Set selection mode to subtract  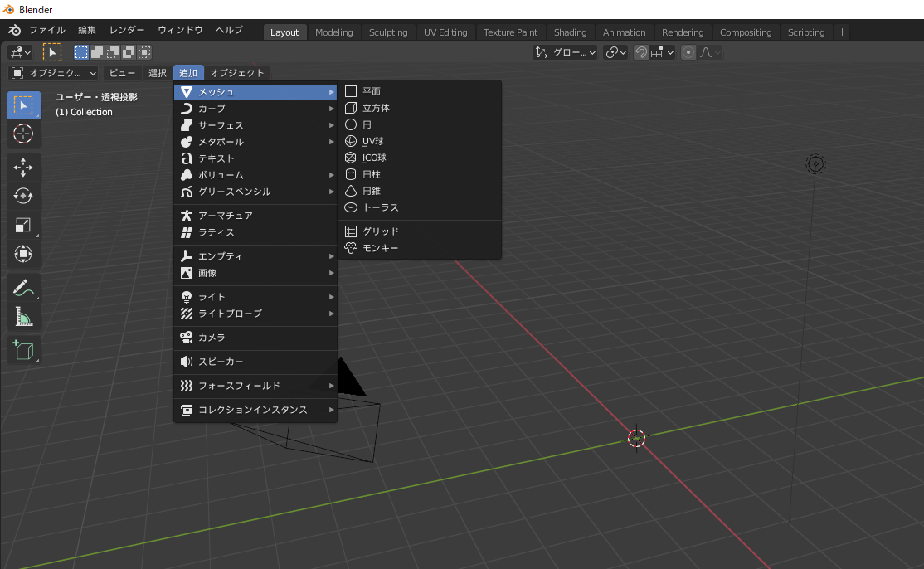click(x=113, y=52)
